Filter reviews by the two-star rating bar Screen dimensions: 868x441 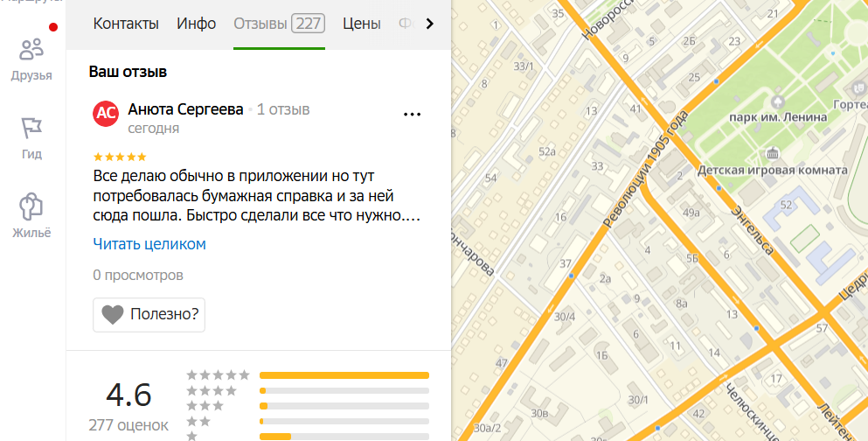coord(344,422)
